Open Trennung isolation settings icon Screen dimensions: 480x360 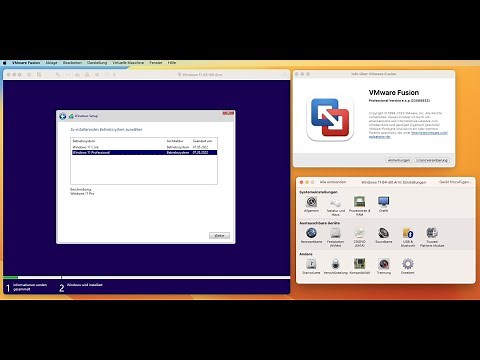pyautogui.click(x=383, y=264)
